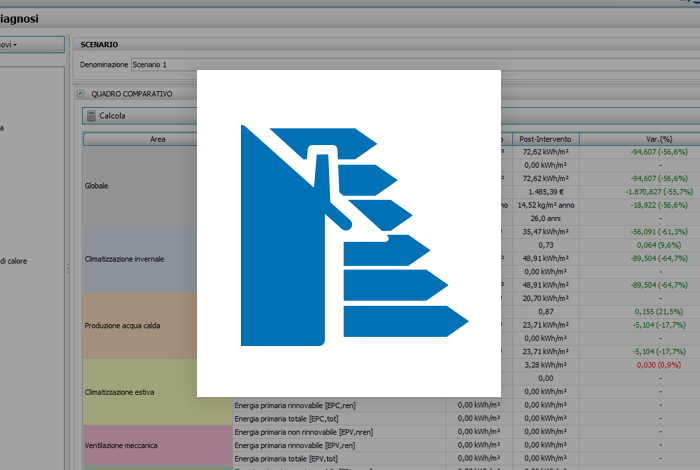Viewport: 700px width, 470px height.
Task: Collapse the Quadro Comparativo section
Action: (79, 93)
